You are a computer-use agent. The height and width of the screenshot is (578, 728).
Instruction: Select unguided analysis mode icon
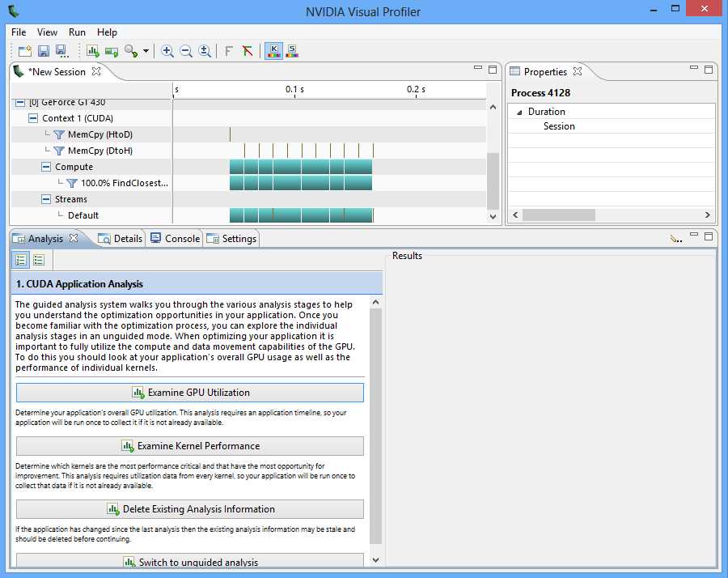tap(39, 260)
